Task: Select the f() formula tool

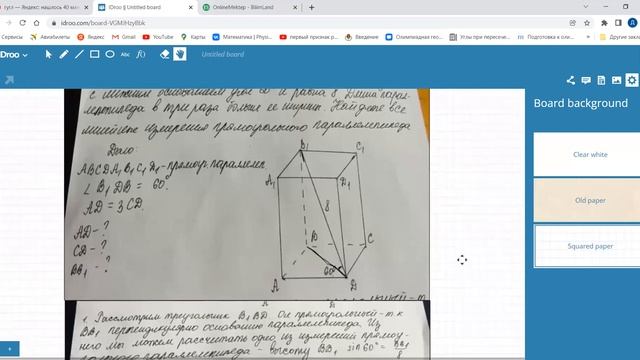Action: [141, 54]
